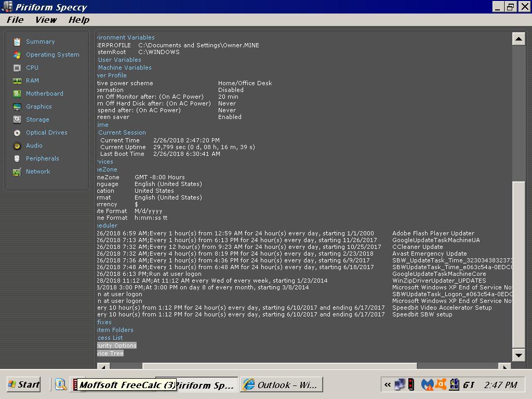
Task: Click the RAM module icon
Action: 17,81
